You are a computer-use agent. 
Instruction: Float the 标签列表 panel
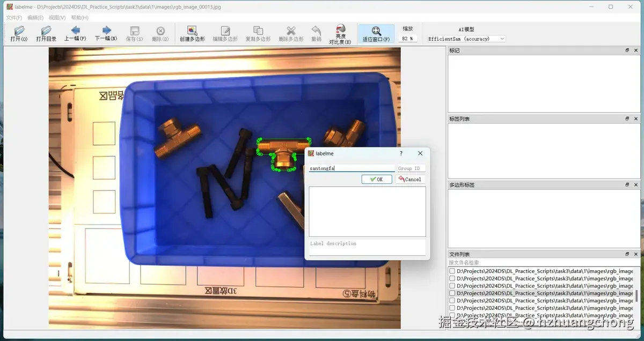pos(627,118)
